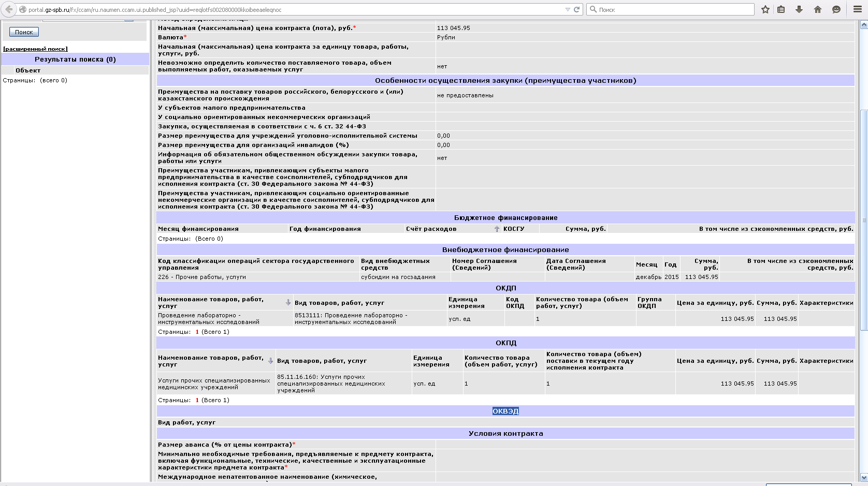Image resolution: width=868 pixels, height=486 pixels.
Task: Open the расширенный поиск link
Action: click(35, 49)
